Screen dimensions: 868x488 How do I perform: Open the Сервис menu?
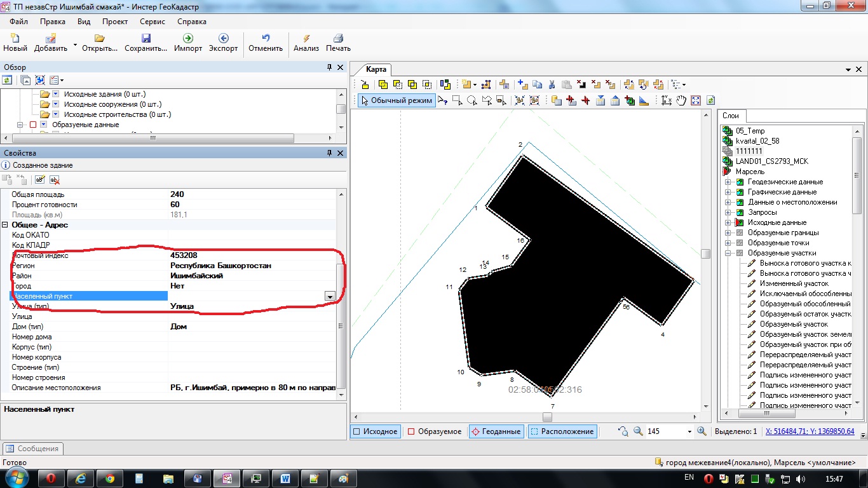pos(153,21)
